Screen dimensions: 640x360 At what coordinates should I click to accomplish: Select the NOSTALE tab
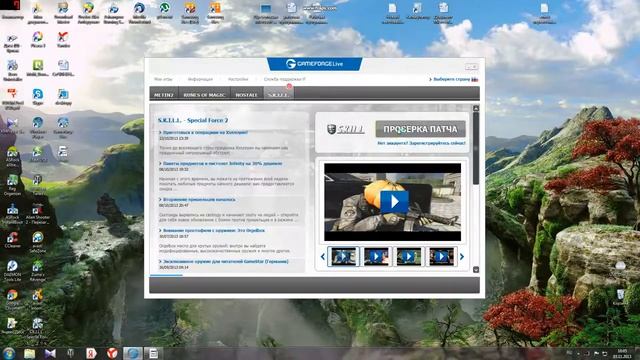pyautogui.click(x=247, y=94)
